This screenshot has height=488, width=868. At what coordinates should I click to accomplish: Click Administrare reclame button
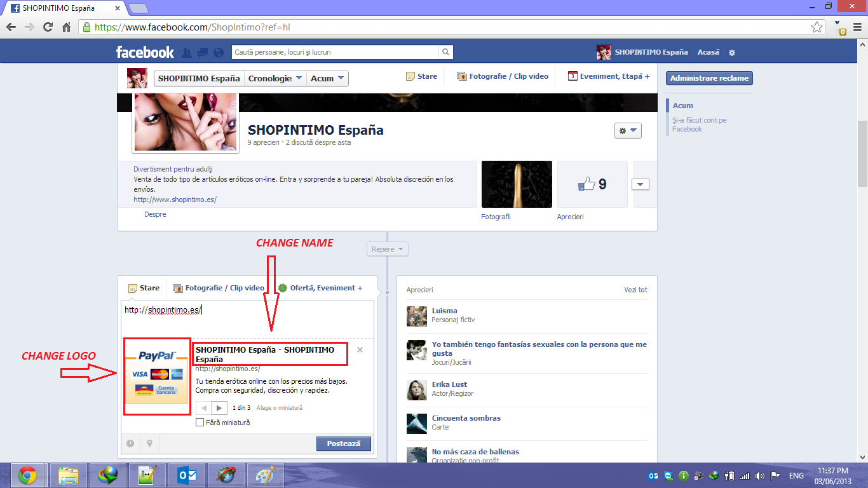tap(709, 78)
